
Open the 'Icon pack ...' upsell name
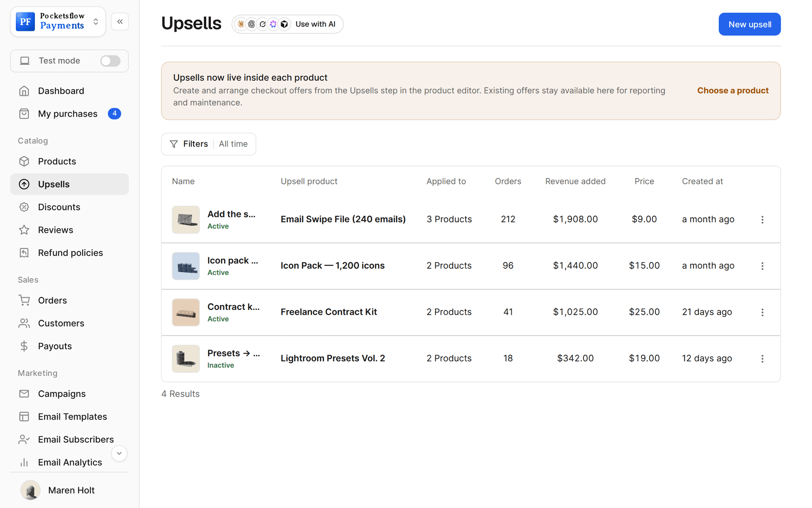(233, 260)
